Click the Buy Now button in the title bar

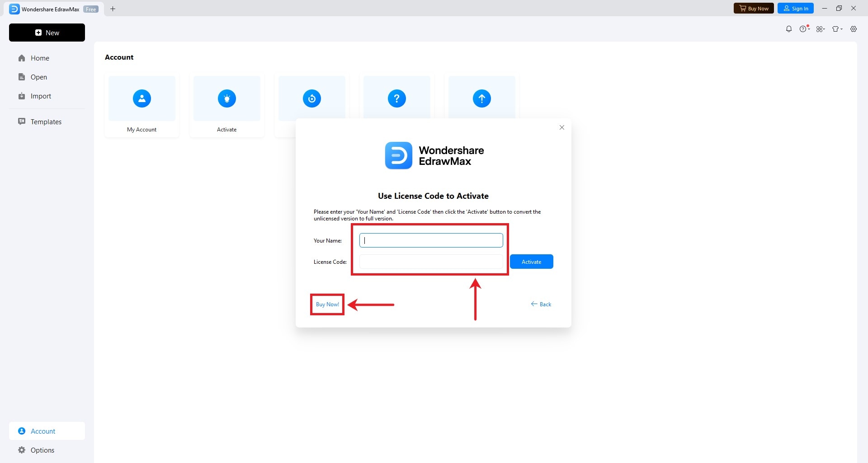[754, 9]
